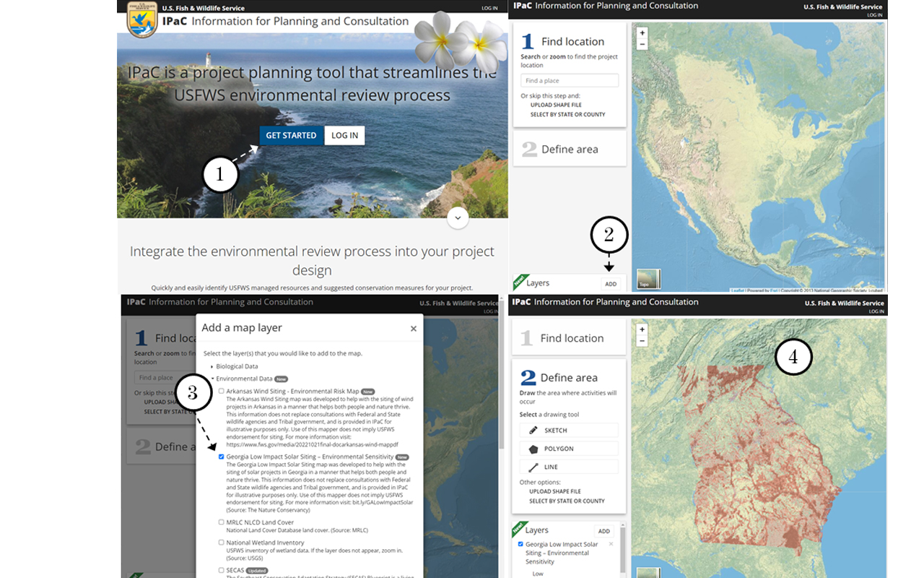Enable the MRLC NLCD Land Cover checkbox
Image resolution: width=924 pixels, height=578 pixels.
[222, 522]
